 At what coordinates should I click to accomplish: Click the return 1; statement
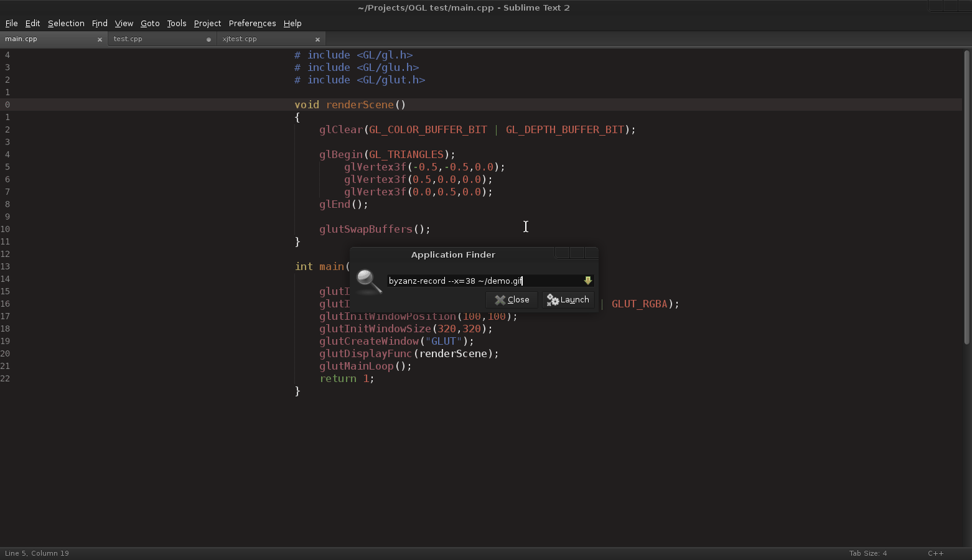pos(347,378)
